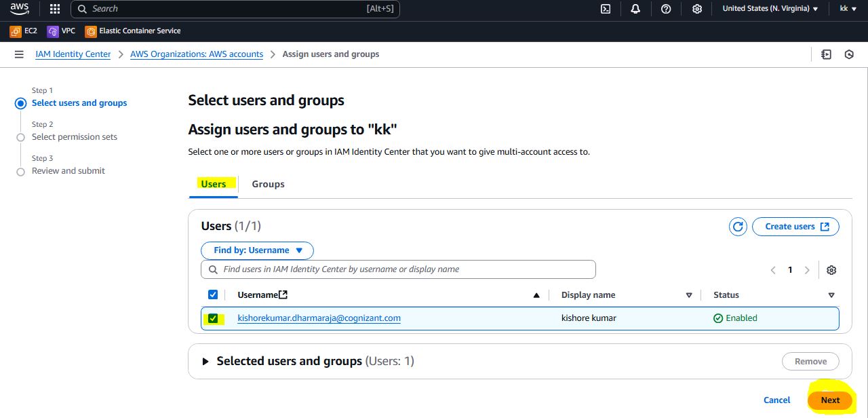
Task: Launch CloudShell from the top bar
Action: 606,9
